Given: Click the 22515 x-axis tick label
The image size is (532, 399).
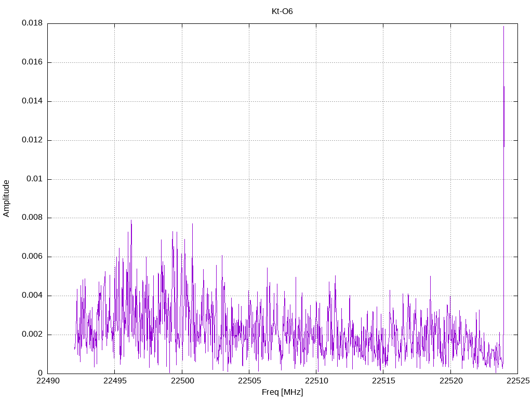Looking at the screenshot, I should coord(383,381).
